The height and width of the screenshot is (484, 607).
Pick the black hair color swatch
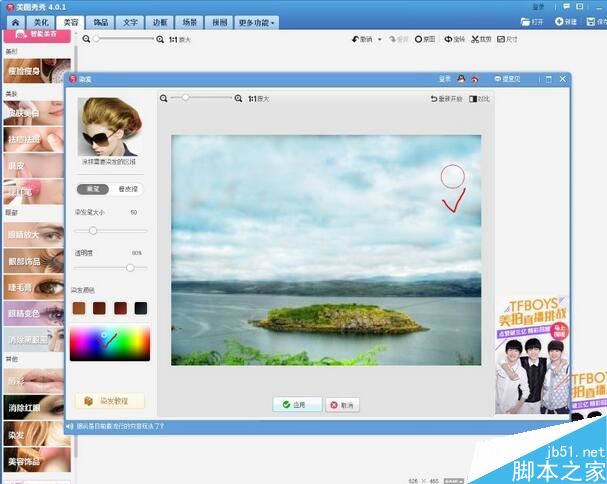141,308
